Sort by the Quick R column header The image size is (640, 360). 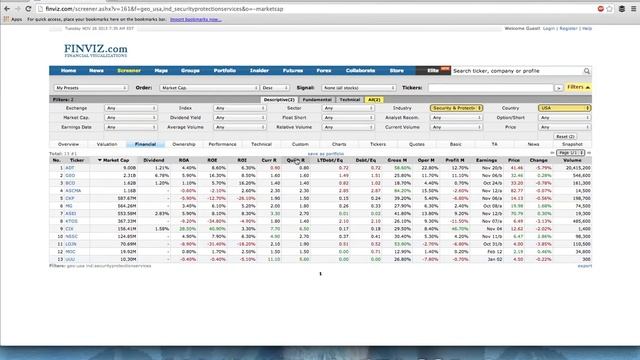point(296,160)
